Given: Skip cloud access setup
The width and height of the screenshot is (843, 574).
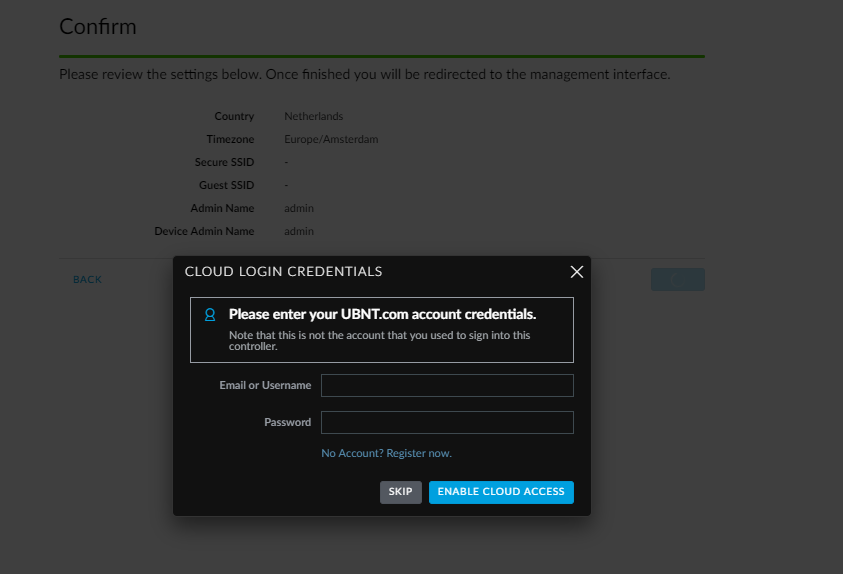Looking at the screenshot, I should 401,492.
